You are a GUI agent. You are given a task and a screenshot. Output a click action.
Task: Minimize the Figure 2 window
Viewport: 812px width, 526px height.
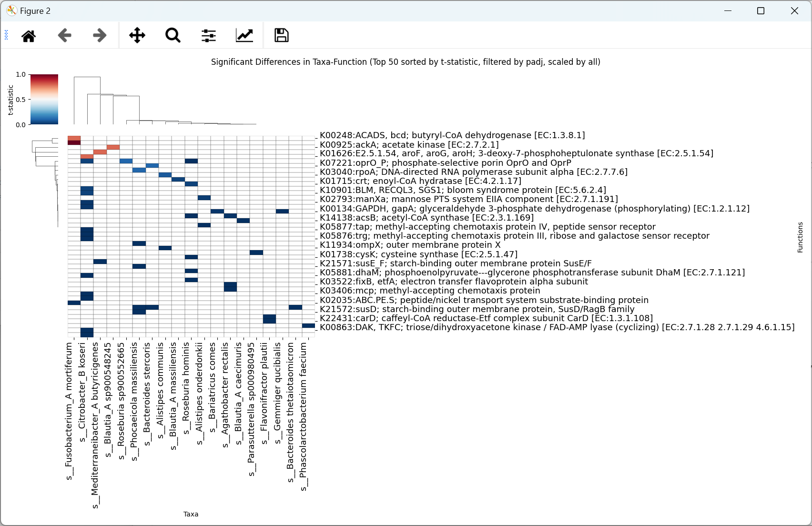[x=728, y=10]
